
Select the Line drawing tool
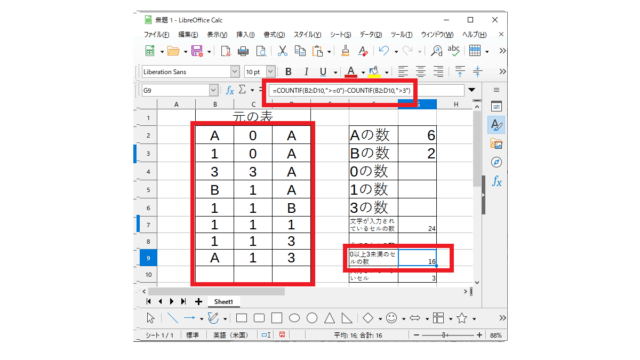[173, 318]
